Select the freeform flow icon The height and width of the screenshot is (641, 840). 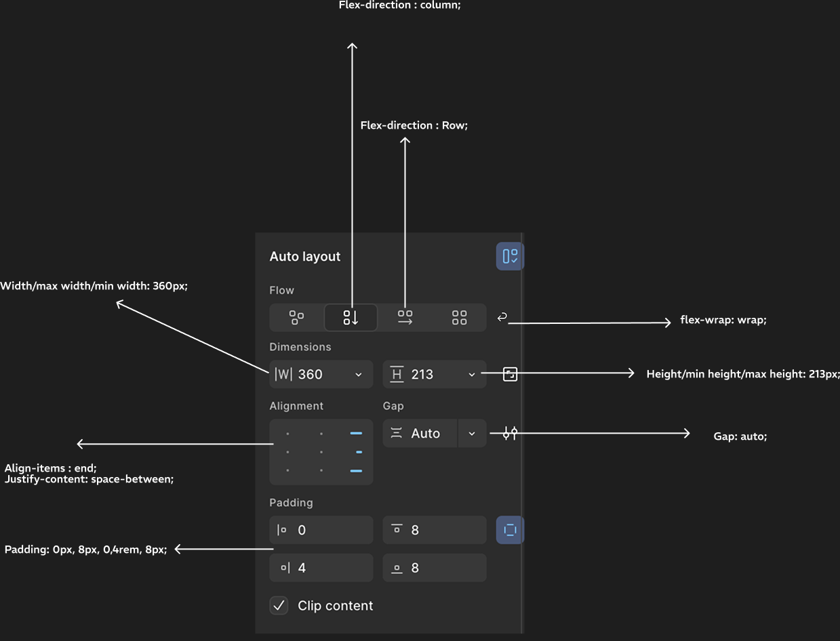(x=296, y=317)
